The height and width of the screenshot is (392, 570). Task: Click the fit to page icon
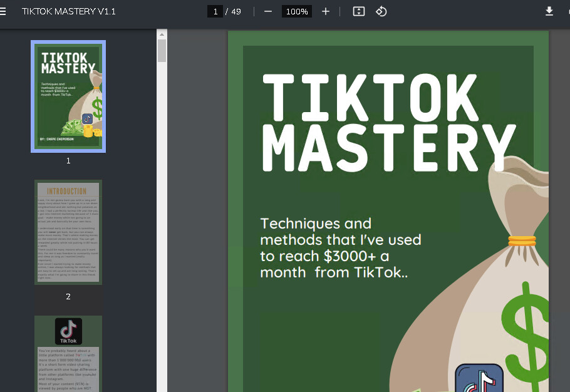[x=359, y=11]
